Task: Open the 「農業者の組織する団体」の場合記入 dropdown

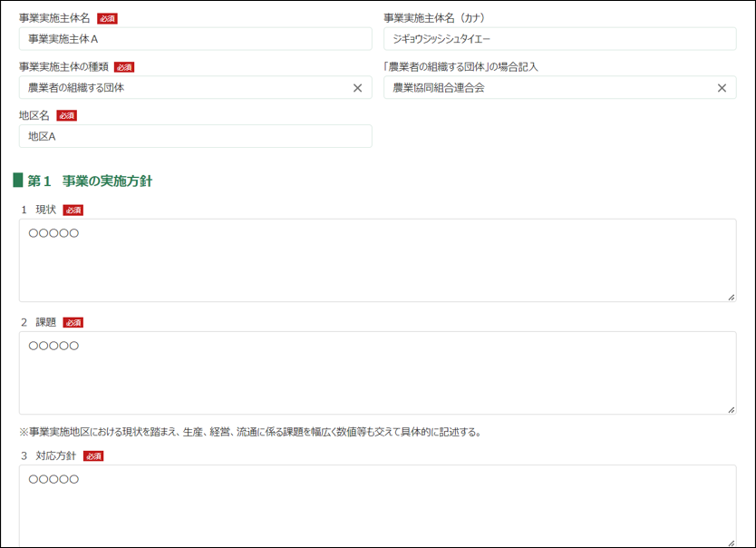Action: point(544,88)
